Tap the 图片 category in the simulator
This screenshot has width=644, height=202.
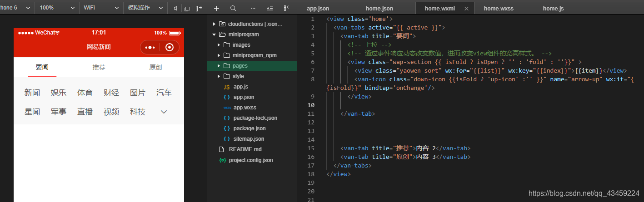138,93
